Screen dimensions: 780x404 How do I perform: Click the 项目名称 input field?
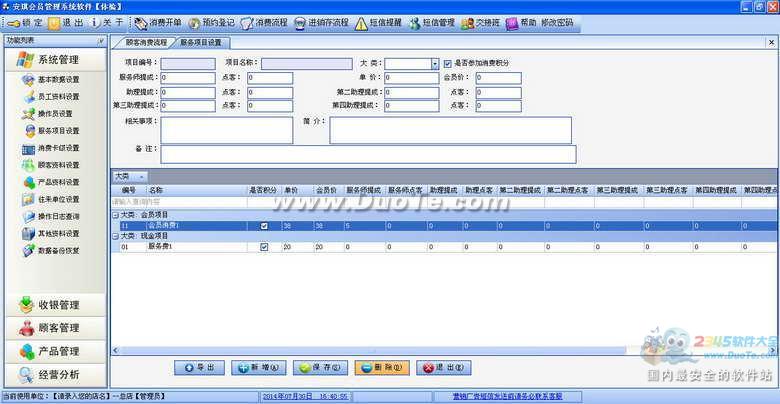point(307,64)
